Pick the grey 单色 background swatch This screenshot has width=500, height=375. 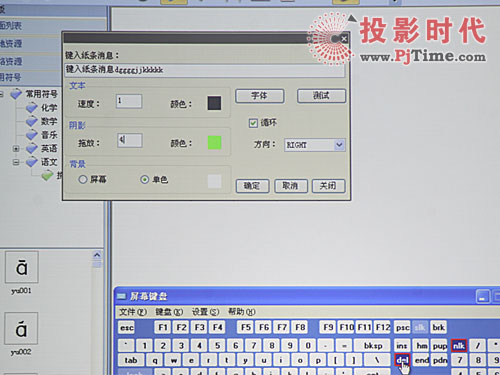coord(214,181)
